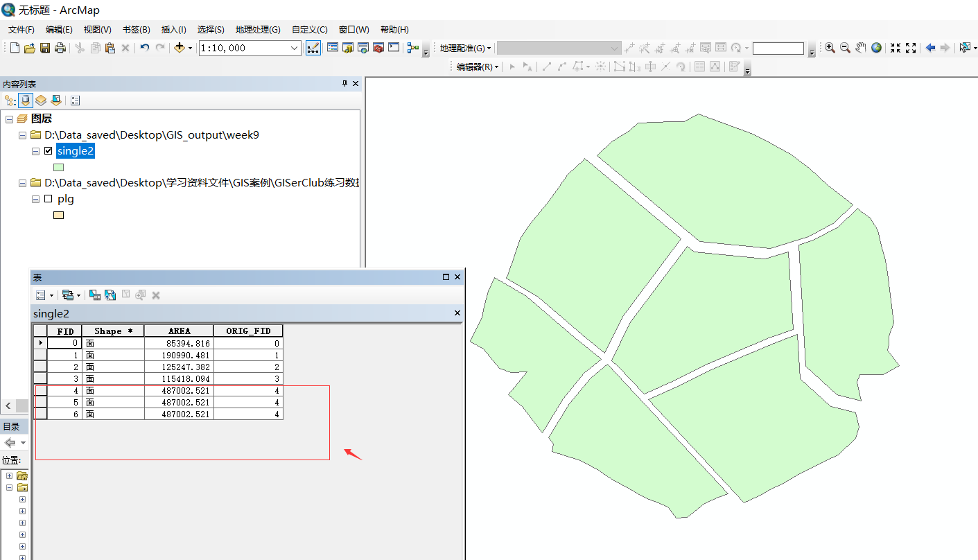Expand the Add Data dropdown arrow

[x=190, y=48]
